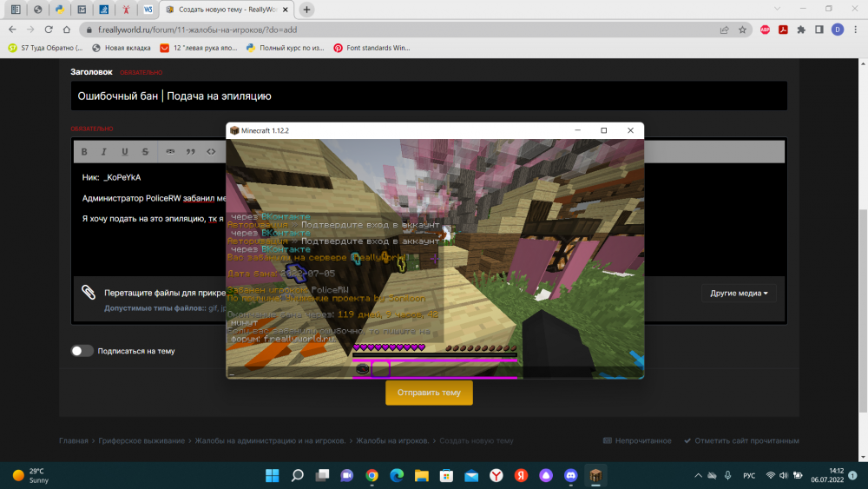
Task: Switch to the globe icon tab
Action: 37,10
